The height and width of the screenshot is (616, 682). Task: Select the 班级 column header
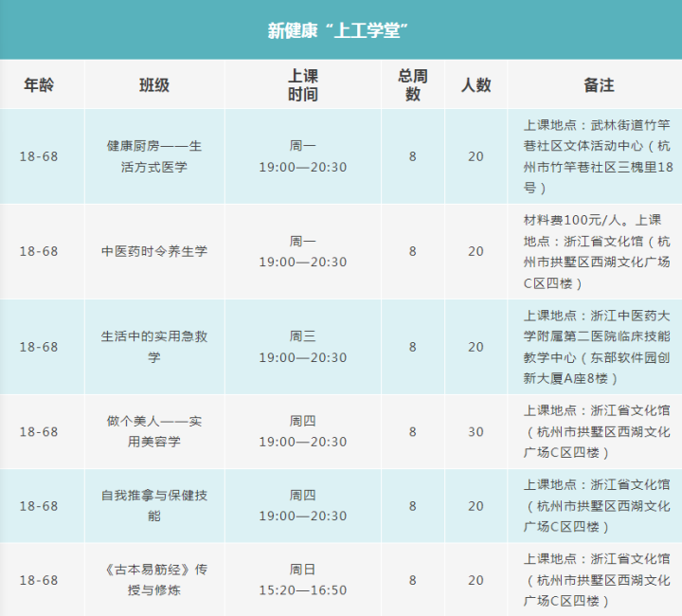(x=154, y=85)
